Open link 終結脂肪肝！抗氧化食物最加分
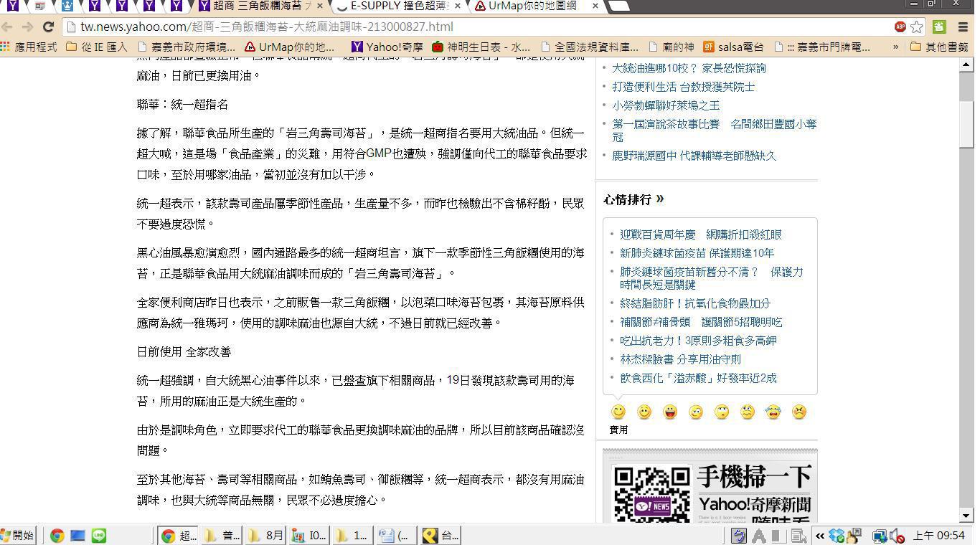Viewport: 980px width, 545px height. tap(695, 303)
